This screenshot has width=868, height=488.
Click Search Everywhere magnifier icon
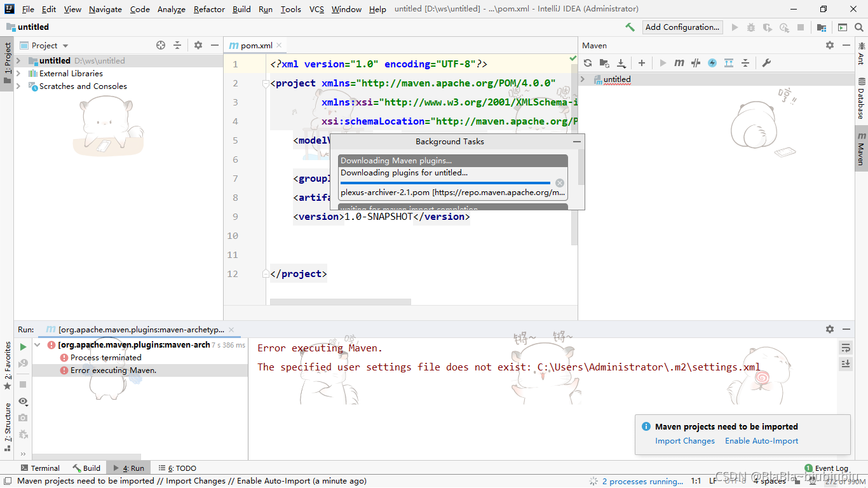859,27
